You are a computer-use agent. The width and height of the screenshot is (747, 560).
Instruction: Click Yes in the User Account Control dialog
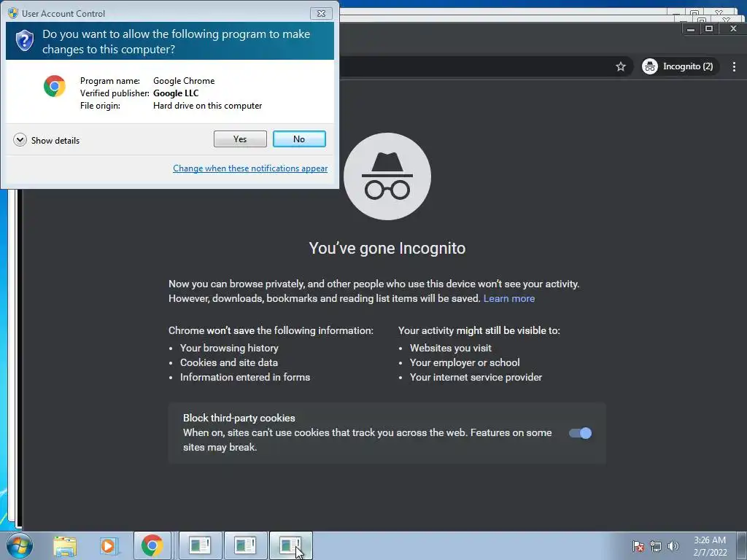pyautogui.click(x=240, y=139)
